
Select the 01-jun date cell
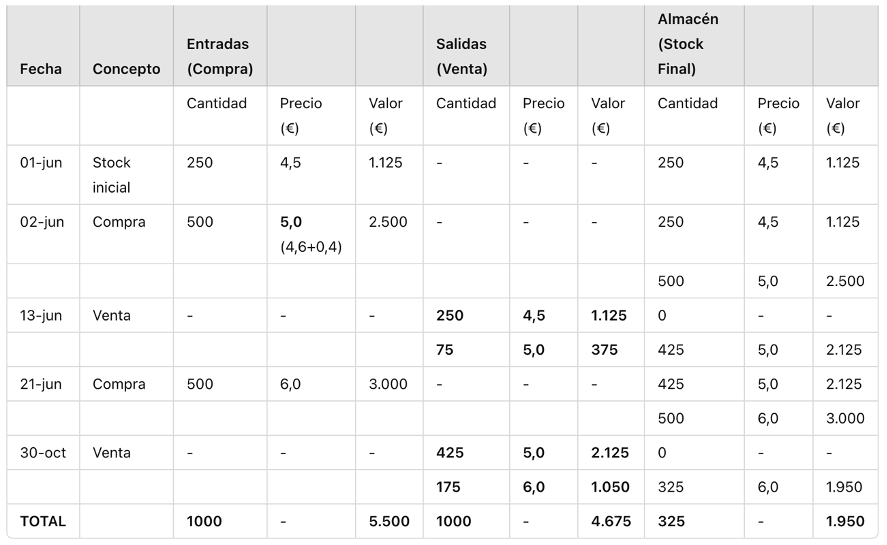point(41,162)
